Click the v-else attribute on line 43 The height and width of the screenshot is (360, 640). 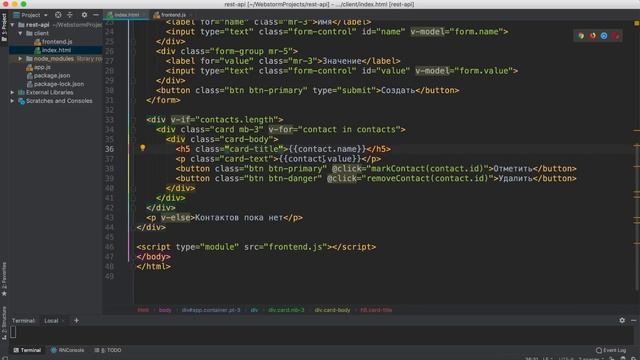coord(176,218)
